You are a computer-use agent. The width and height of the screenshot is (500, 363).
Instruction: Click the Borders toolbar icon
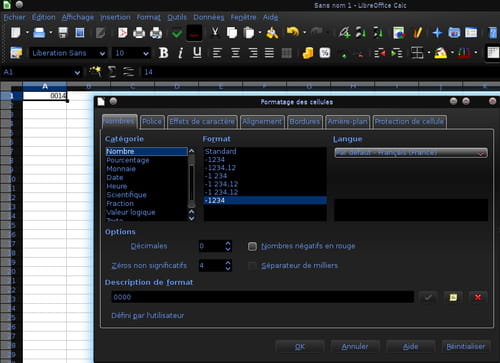[417, 53]
